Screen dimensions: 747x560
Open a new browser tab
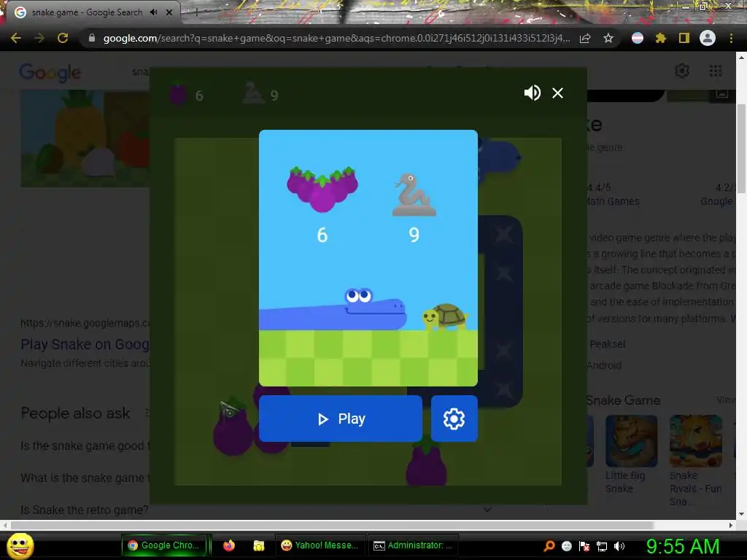pos(196,13)
